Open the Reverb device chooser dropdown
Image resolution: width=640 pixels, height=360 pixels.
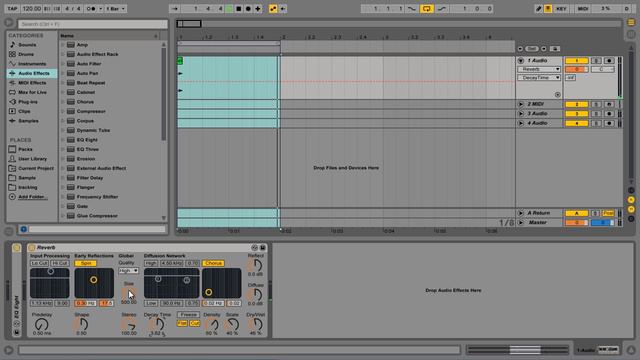point(539,69)
